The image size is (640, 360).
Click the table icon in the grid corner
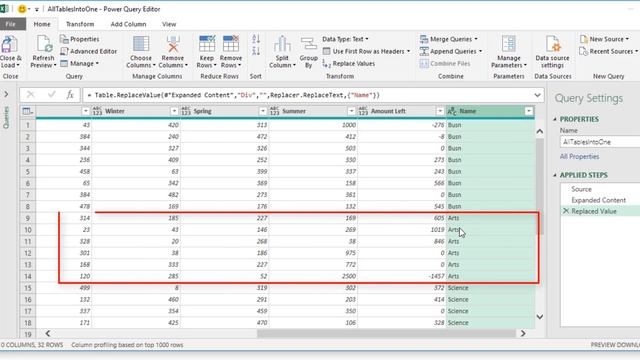(27, 111)
